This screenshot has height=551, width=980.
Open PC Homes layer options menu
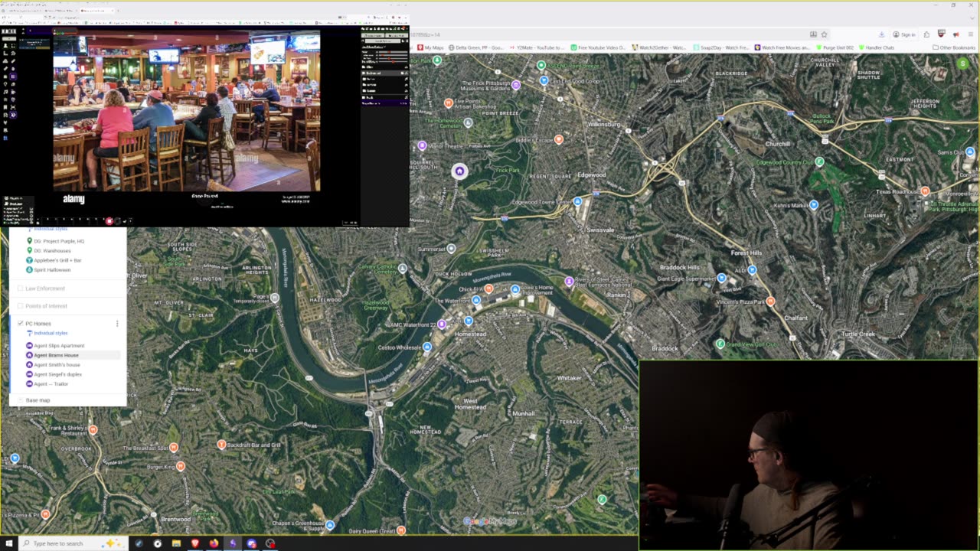(117, 324)
